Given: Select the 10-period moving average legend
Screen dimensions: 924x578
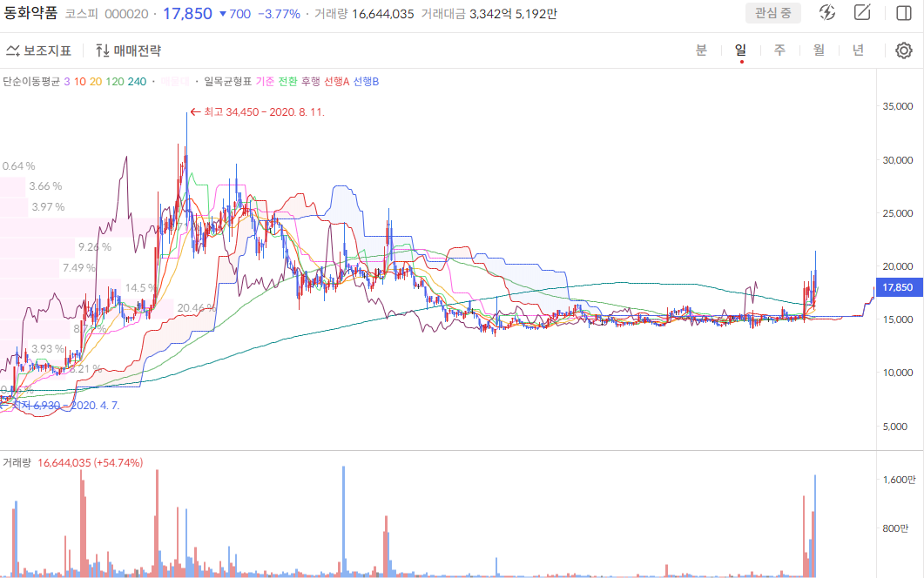Looking at the screenshot, I should point(79,81).
